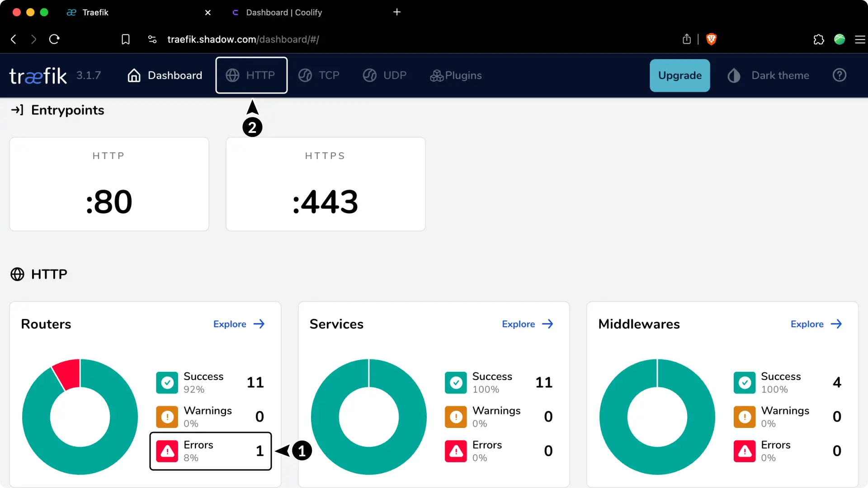Viewport: 868px width, 488px height.
Task: Explore the Middlewares section
Action: (x=816, y=324)
